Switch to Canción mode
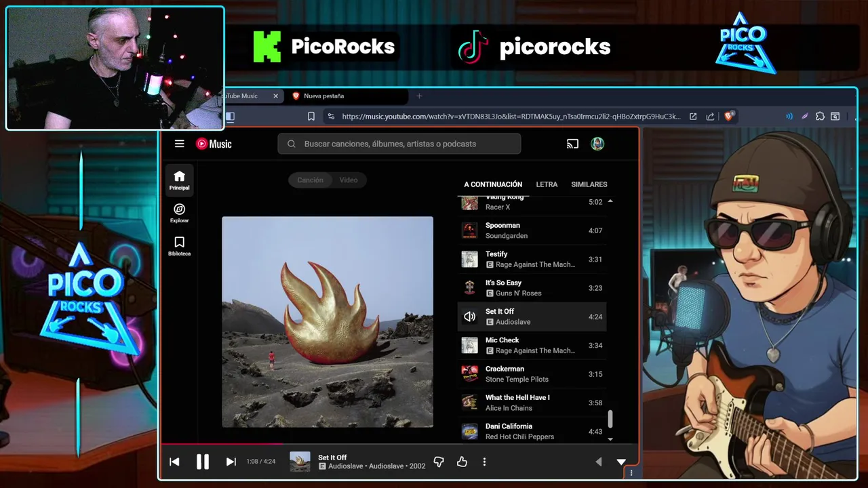The image size is (868, 488). (310, 180)
